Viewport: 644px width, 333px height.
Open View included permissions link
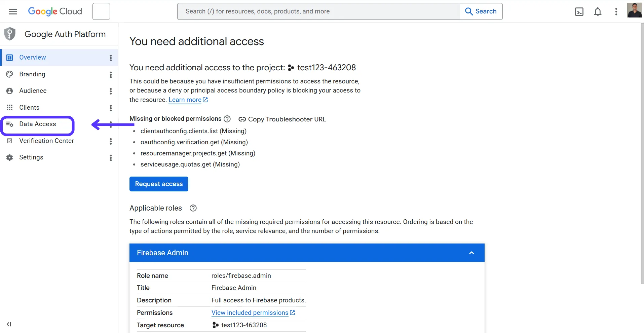pyautogui.click(x=253, y=313)
